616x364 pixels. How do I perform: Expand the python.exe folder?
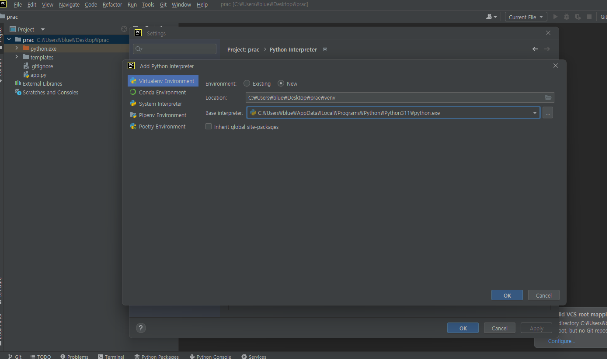point(17,49)
